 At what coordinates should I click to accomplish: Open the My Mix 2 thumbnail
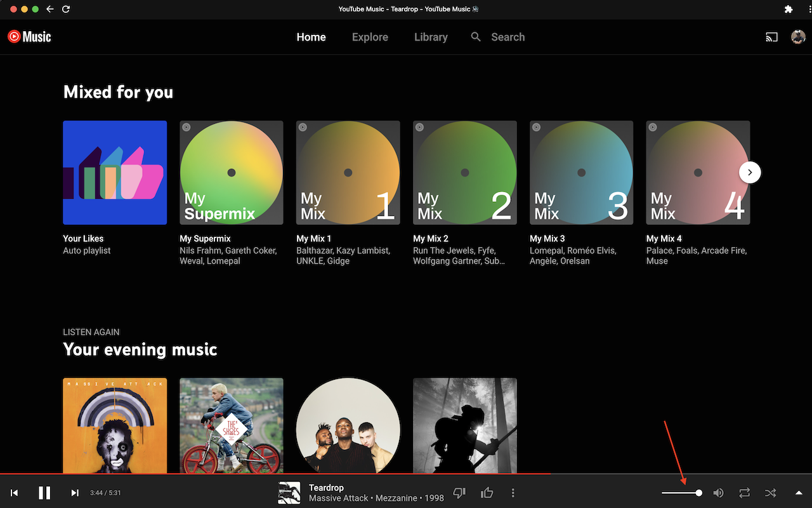[x=465, y=173]
